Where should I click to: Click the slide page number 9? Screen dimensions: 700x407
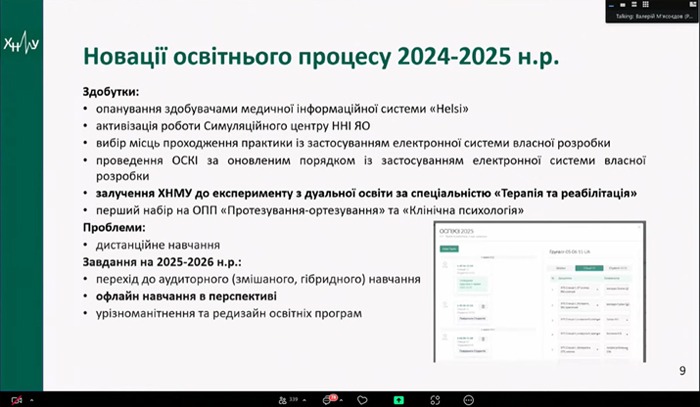tap(682, 371)
